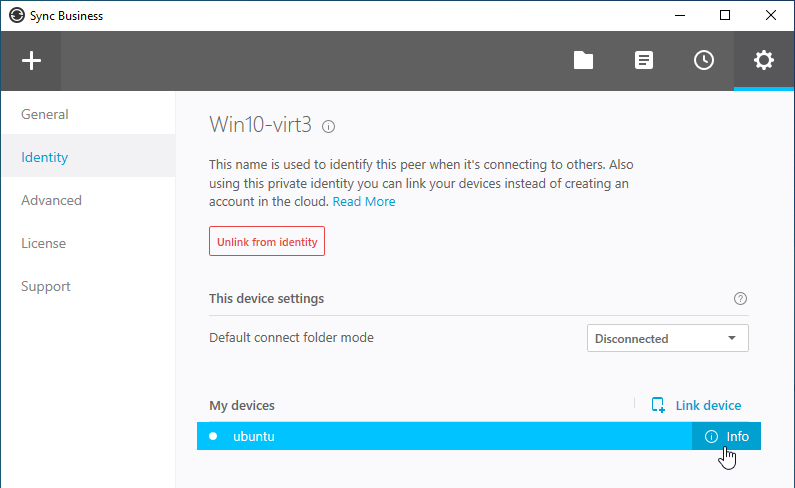This screenshot has height=488, width=795.
Task: Click the Win10-virt3 device name heading
Action: 261,125
